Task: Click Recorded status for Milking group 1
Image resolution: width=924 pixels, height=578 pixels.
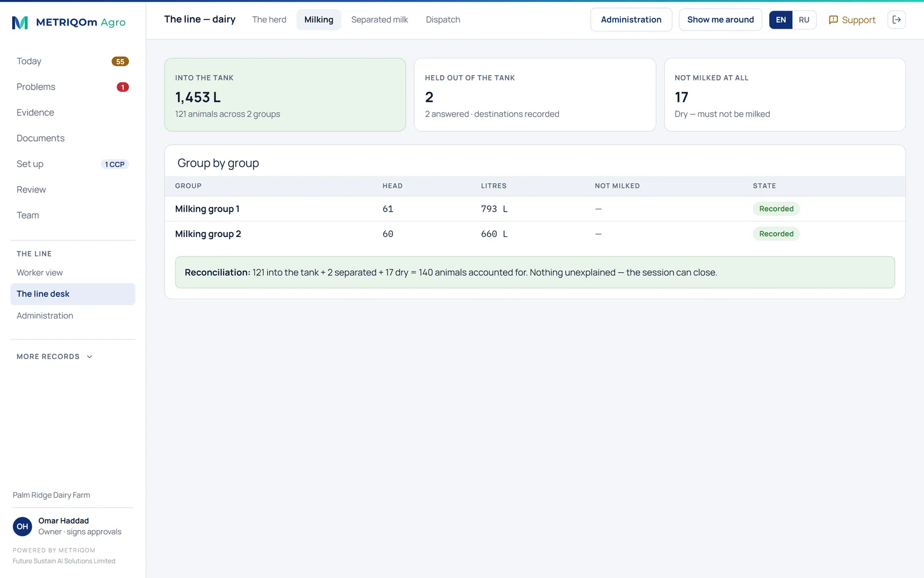Action: pos(776,209)
